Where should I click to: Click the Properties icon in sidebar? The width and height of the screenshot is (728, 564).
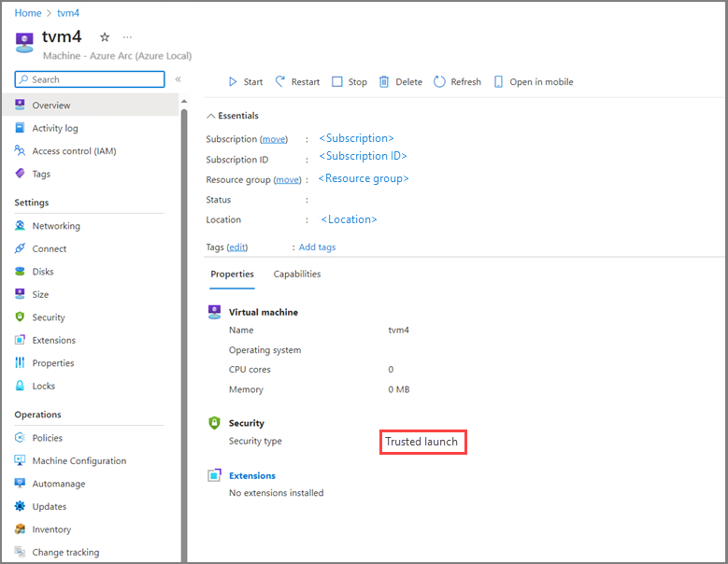point(20,362)
